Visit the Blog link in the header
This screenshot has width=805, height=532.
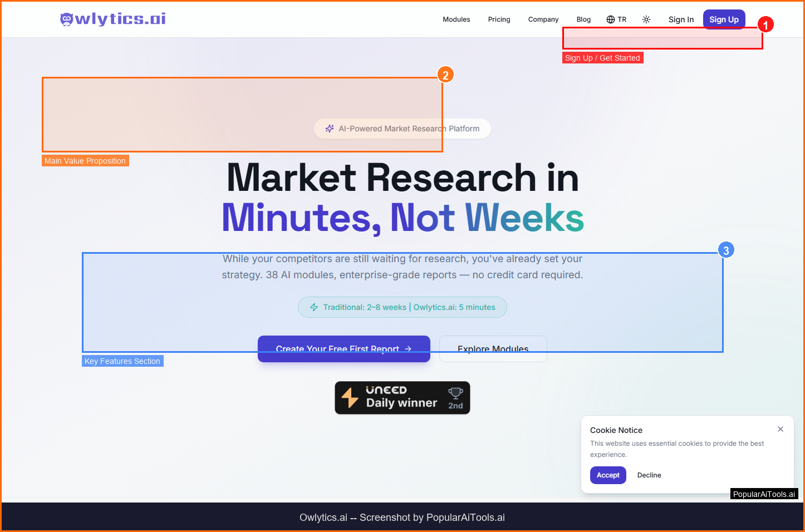583,19
